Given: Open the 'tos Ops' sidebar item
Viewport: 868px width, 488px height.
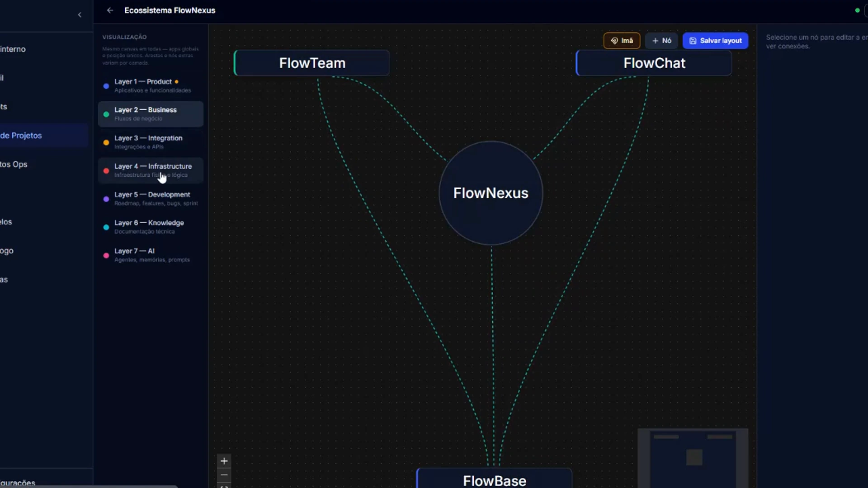Looking at the screenshot, I should [44, 164].
